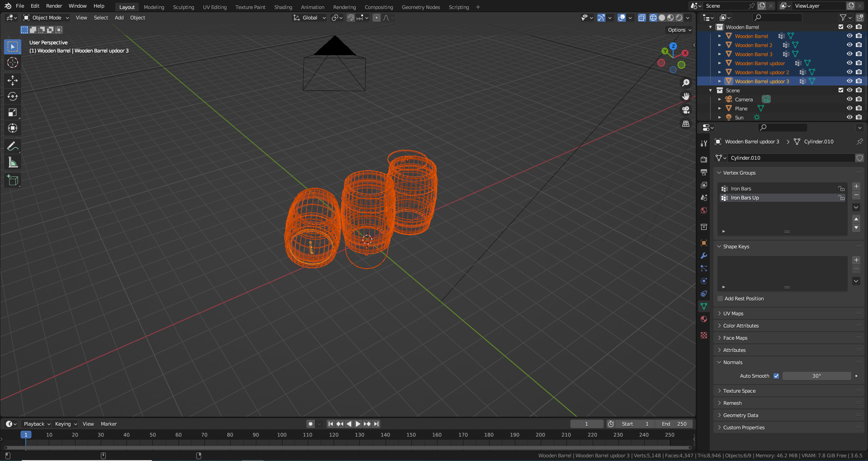Switch to rendered viewport shading
The width and height of the screenshot is (868, 461).
click(679, 18)
